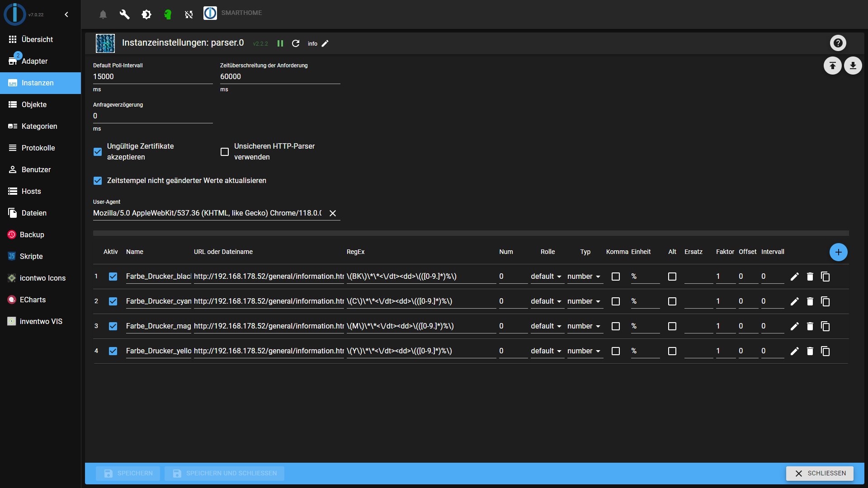Deactivate the Aktiv checkbox in row 3
This screenshot has height=488, width=868.
pos(113,326)
